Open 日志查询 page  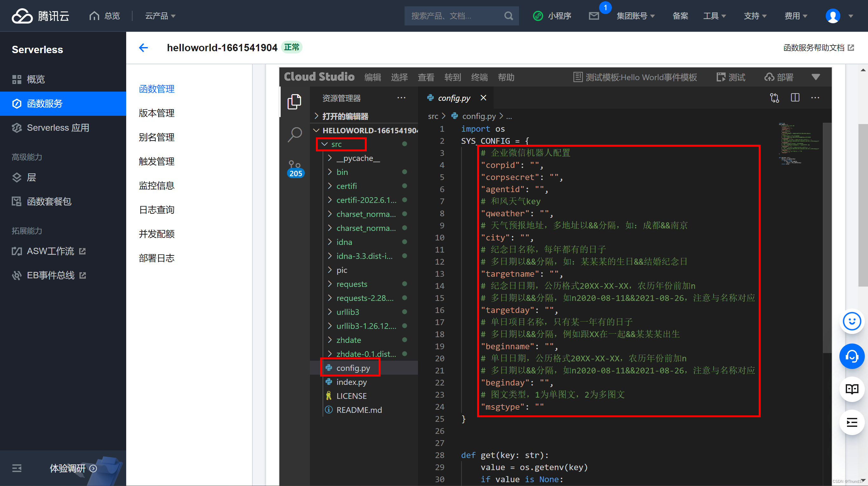click(157, 210)
